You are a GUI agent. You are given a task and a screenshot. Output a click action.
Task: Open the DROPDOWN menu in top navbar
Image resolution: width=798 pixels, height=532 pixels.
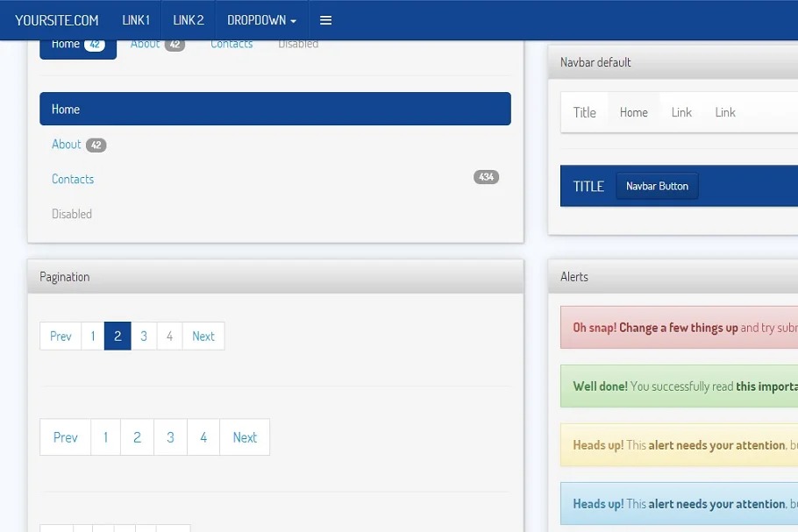point(261,20)
